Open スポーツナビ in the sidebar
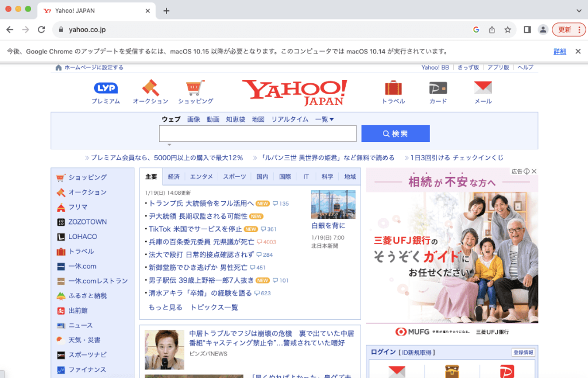The image size is (588, 378). pos(87,355)
